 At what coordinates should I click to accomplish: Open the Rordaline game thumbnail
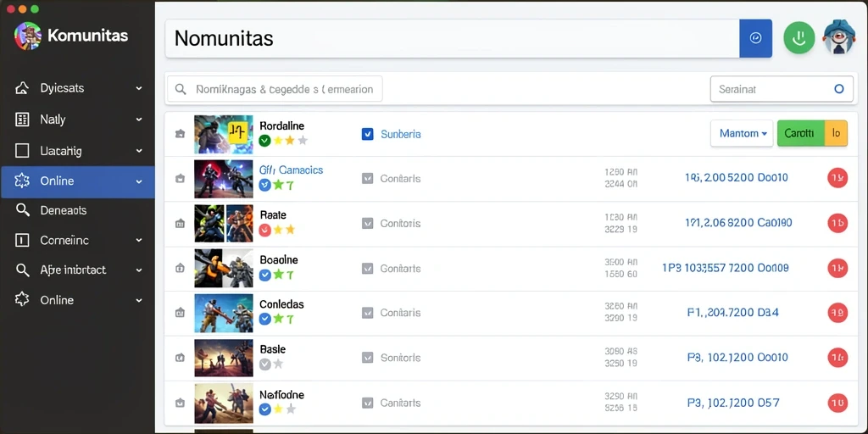click(224, 134)
